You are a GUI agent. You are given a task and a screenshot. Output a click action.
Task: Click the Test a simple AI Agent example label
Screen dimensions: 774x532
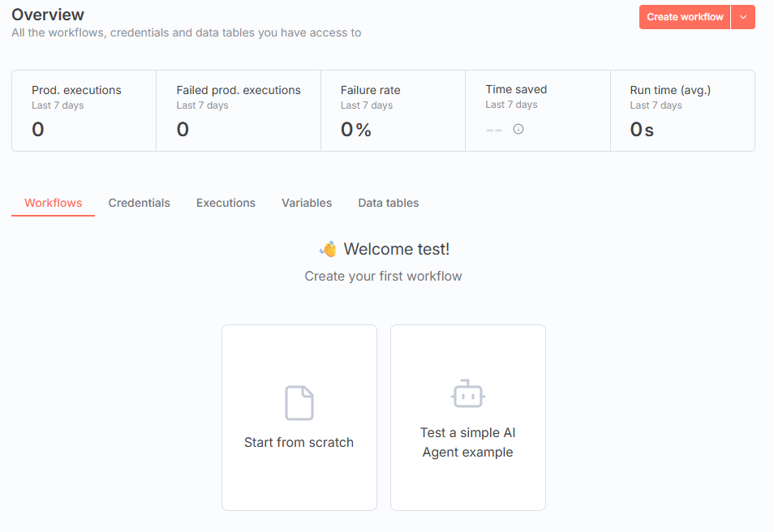[468, 442]
